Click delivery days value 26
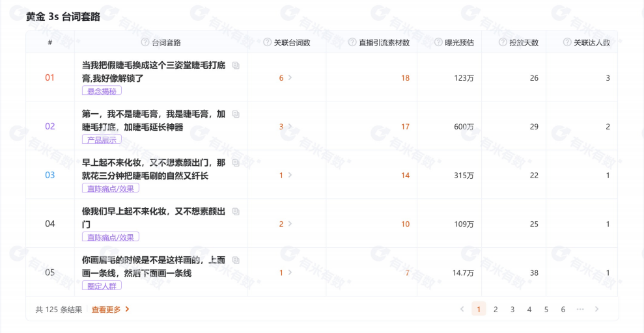644x333 pixels. tap(534, 78)
